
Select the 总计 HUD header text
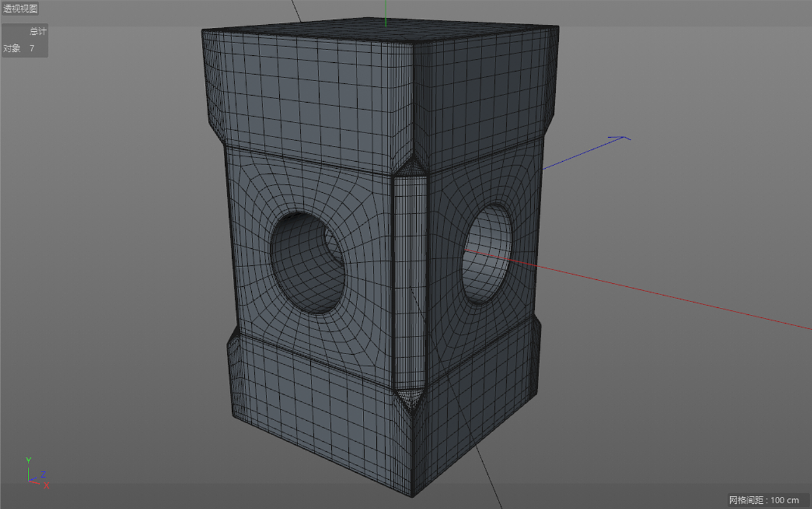point(38,32)
